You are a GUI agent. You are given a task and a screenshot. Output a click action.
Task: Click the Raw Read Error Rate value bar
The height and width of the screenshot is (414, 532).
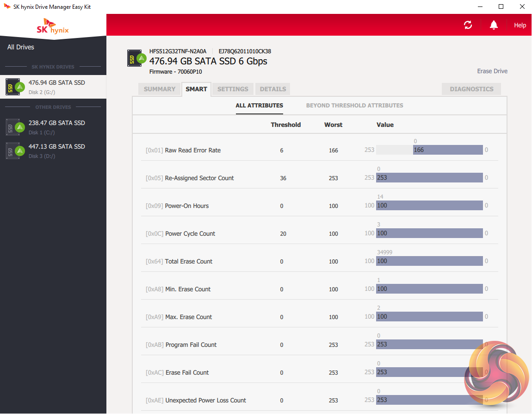click(448, 150)
